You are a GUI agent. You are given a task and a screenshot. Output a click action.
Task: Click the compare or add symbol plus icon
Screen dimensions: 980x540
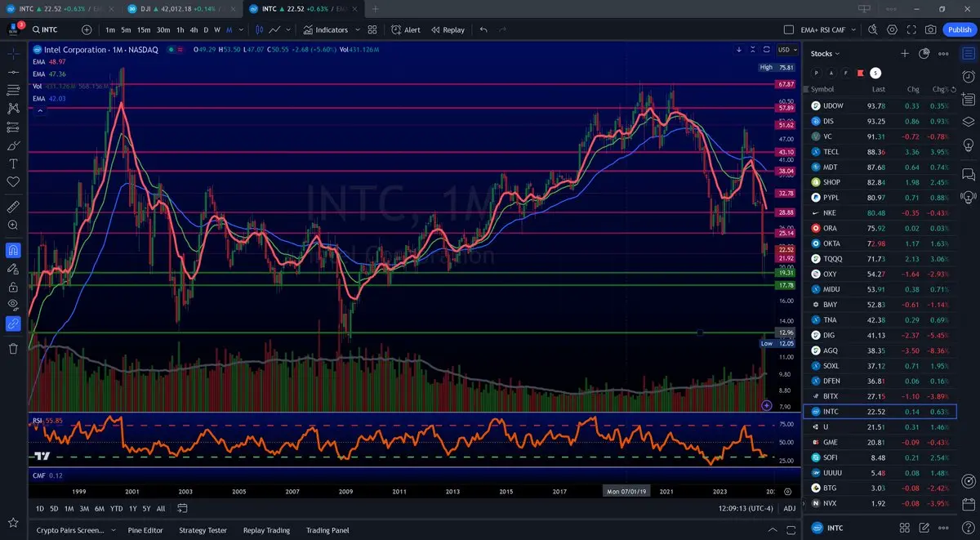coord(87,29)
